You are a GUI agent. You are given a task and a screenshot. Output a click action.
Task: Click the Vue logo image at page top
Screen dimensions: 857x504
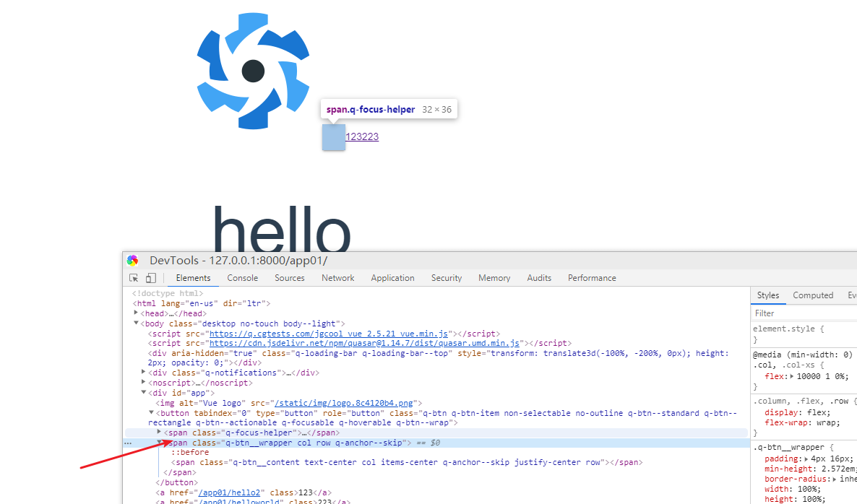[x=253, y=71]
